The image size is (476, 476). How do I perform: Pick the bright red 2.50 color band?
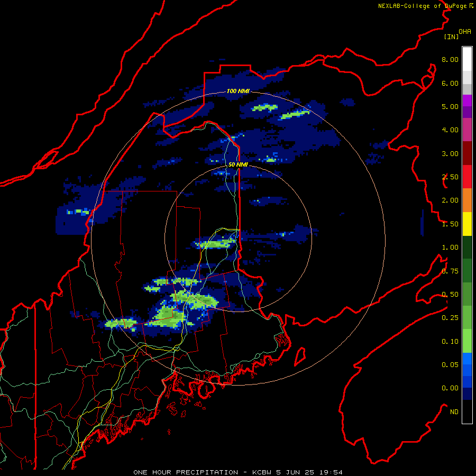(x=467, y=177)
